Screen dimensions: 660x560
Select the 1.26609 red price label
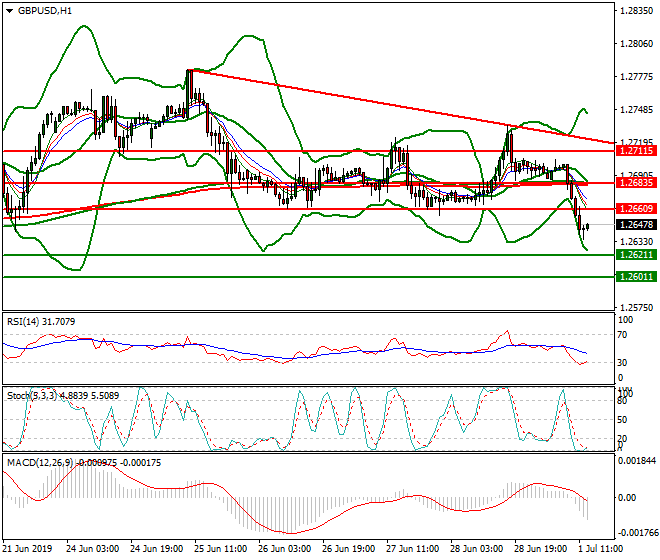(636, 208)
